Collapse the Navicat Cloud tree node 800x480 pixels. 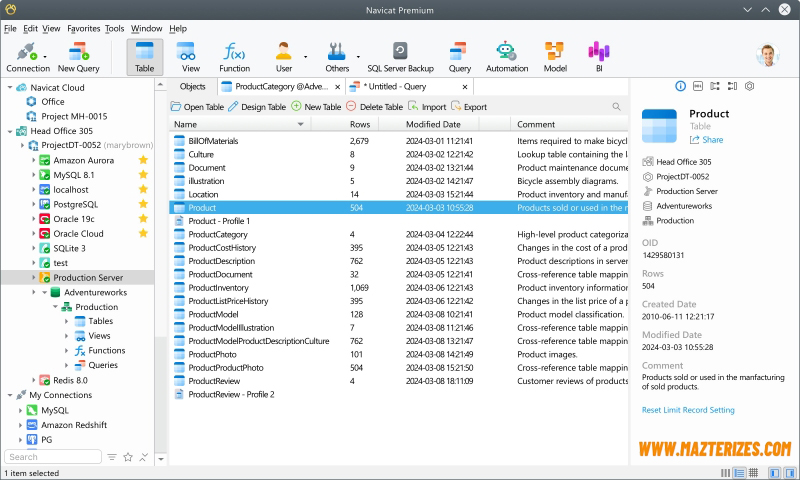click(x=10, y=88)
